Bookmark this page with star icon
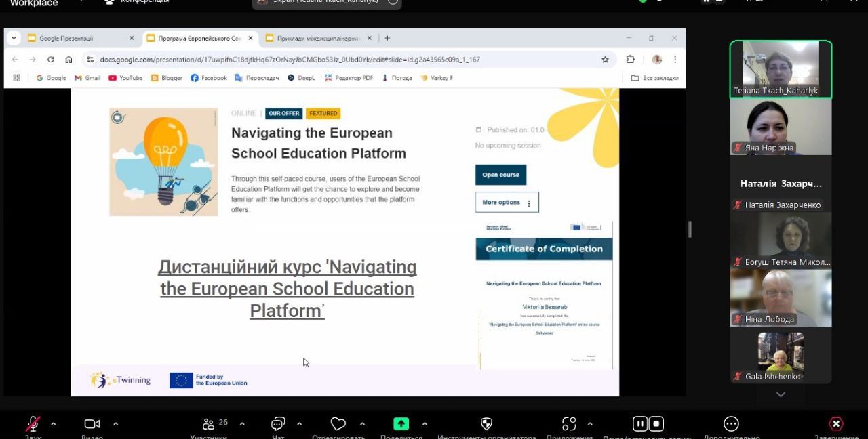 (605, 60)
